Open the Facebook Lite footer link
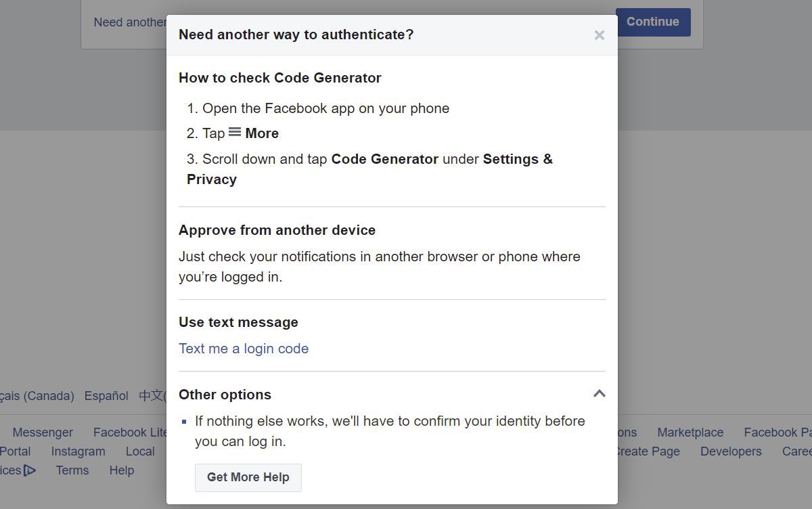 pos(130,433)
